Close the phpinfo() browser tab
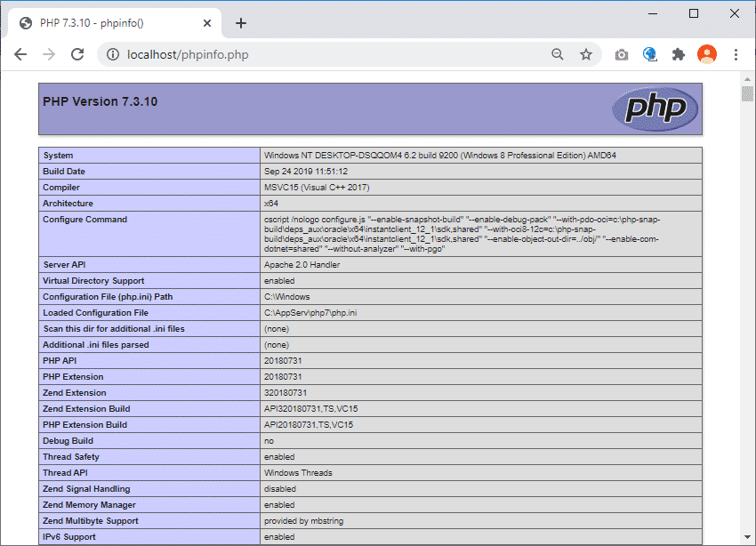 [207, 23]
